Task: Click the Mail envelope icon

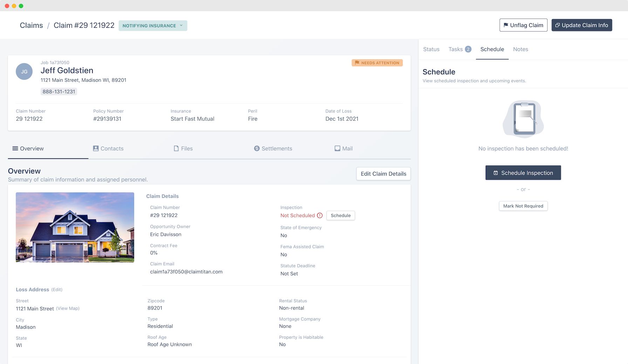Action: tap(337, 148)
